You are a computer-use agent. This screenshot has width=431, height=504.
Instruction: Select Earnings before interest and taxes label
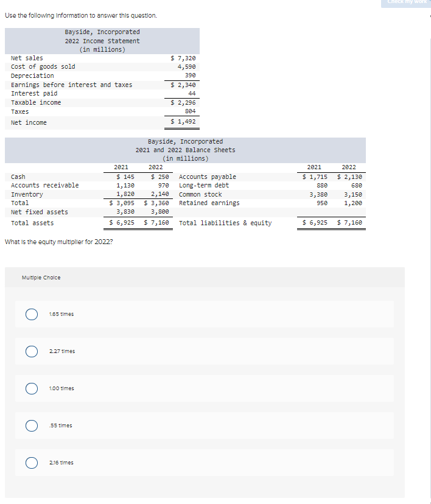coord(71,85)
